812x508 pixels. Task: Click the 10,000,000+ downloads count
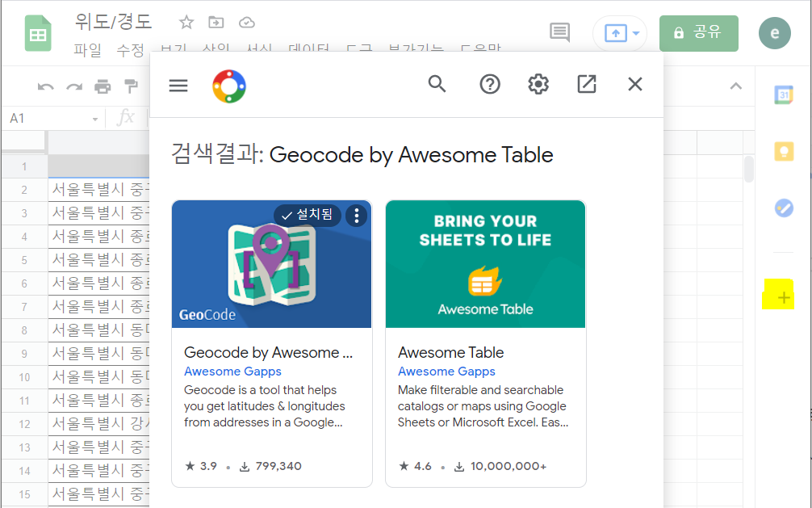(x=500, y=467)
